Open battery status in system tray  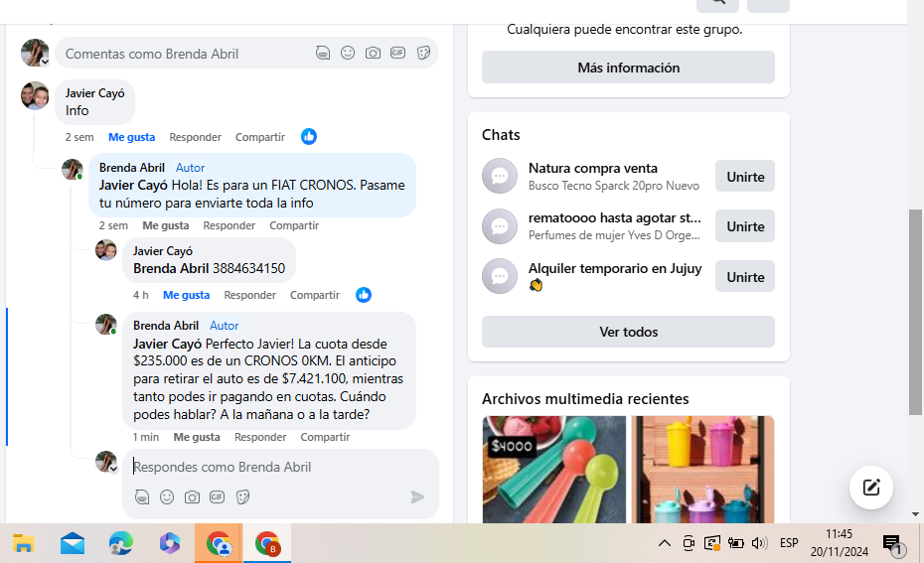tap(735, 543)
